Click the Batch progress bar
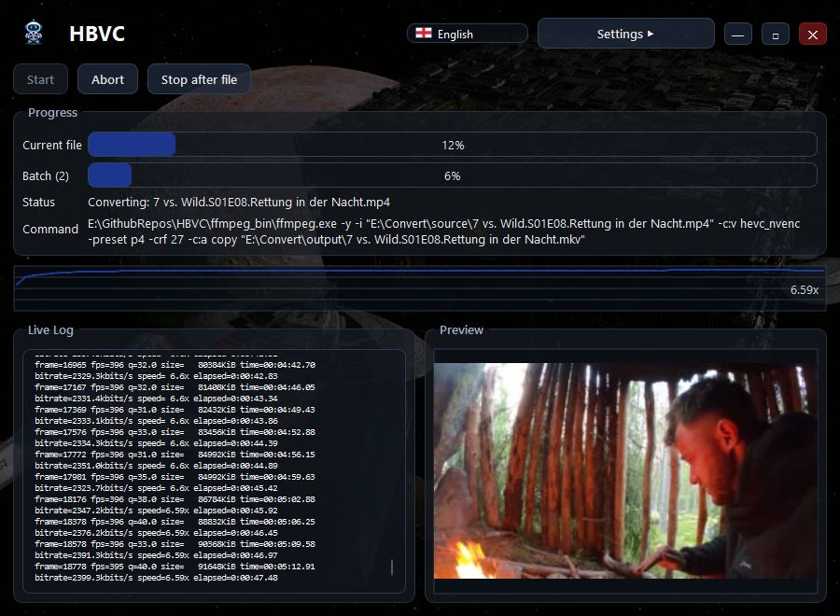The width and height of the screenshot is (840, 616). point(452,175)
